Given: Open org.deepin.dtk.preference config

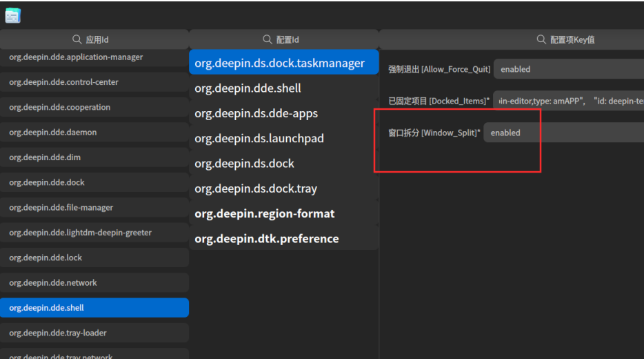Looking at the screenshot, I should [x=284, y=239].
